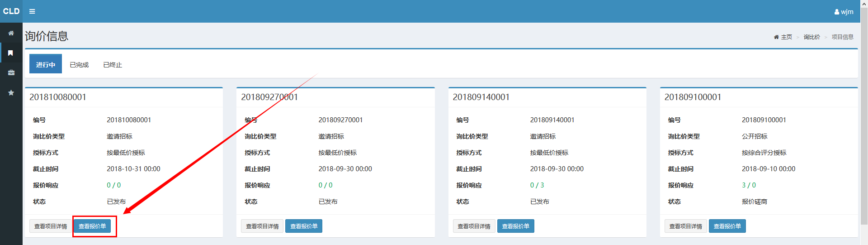The height and width of the screenshot is (245, 868).
Task: Open the home icon in sidebar
Action: point(11,33)
